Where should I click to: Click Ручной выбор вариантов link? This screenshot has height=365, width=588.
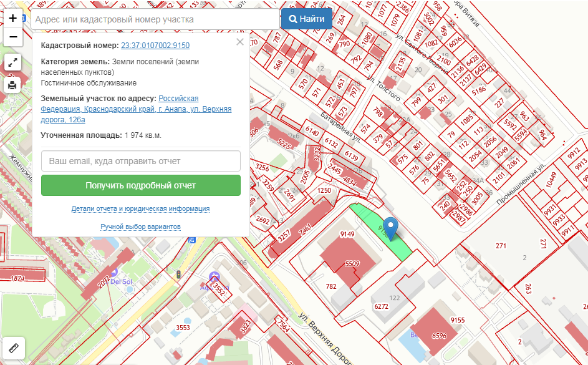[141, 226]
